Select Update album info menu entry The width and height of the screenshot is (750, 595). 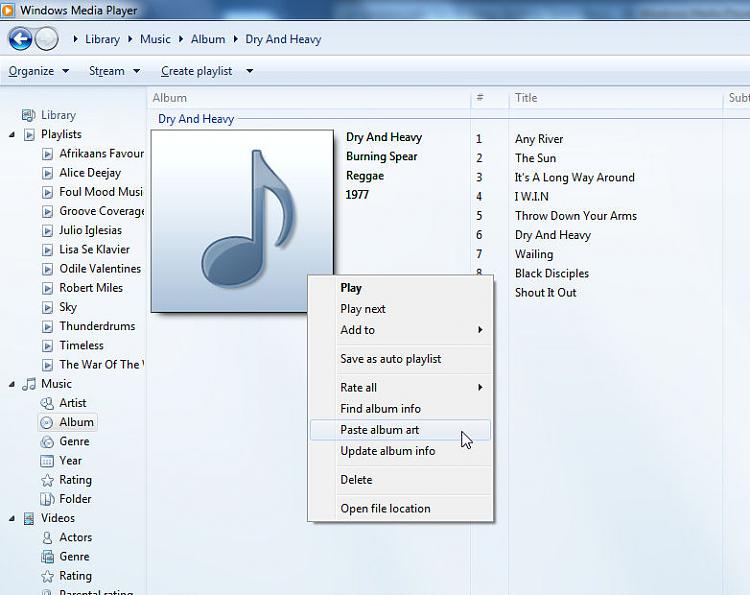400,451
